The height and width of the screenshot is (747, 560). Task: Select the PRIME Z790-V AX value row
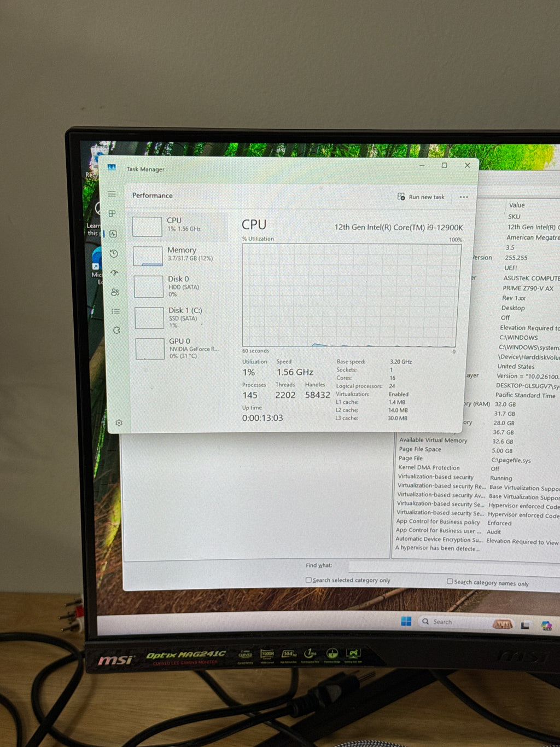(528, 288)
